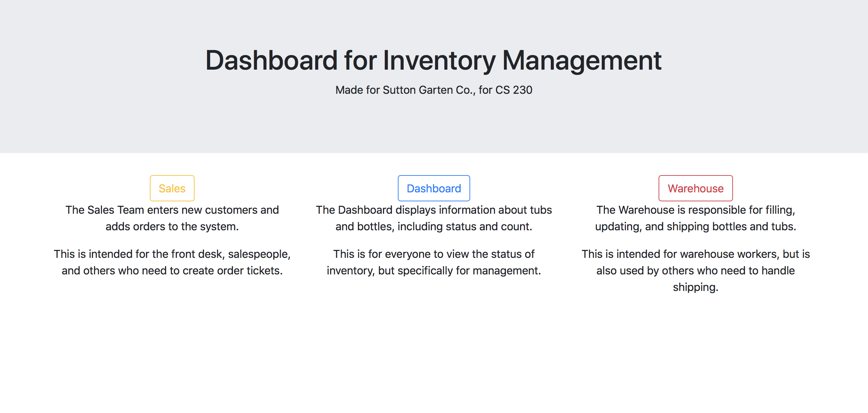Click the specifically for management text line
This screenshot has height=413, width=868.
[434, 271]
